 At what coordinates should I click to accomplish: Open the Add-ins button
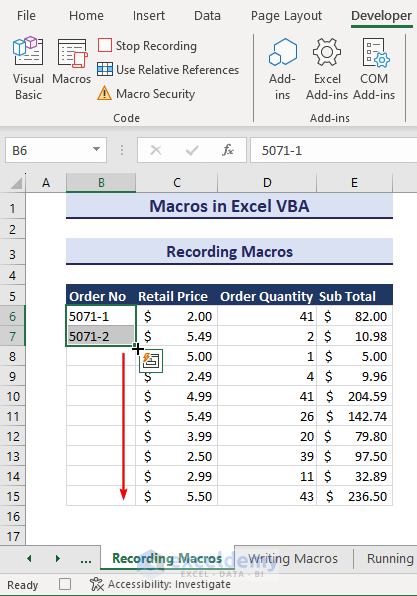tap(282, 69)
